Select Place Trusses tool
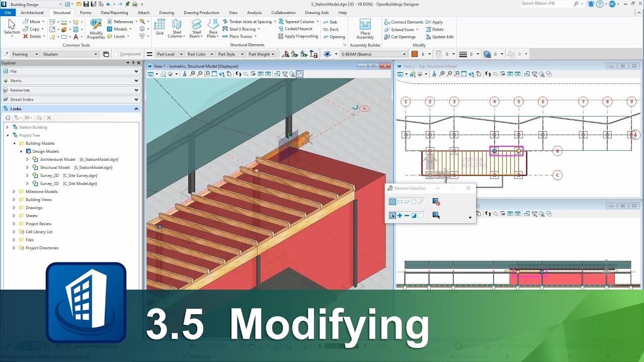 click(x=240, y=36)
